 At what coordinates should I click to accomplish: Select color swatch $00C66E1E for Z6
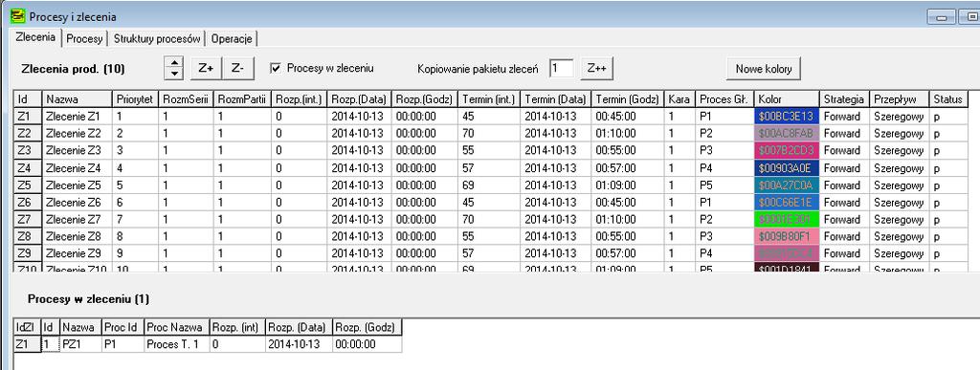coord(787,203)
